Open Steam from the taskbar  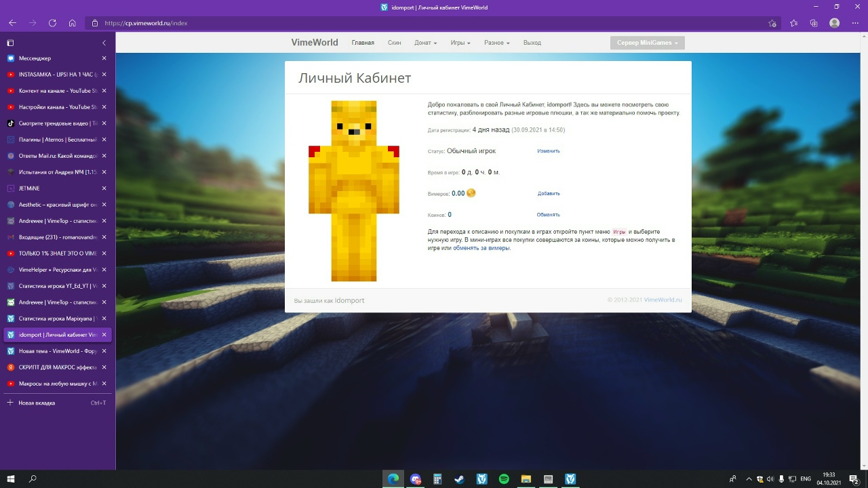click(x=460, y=479)
